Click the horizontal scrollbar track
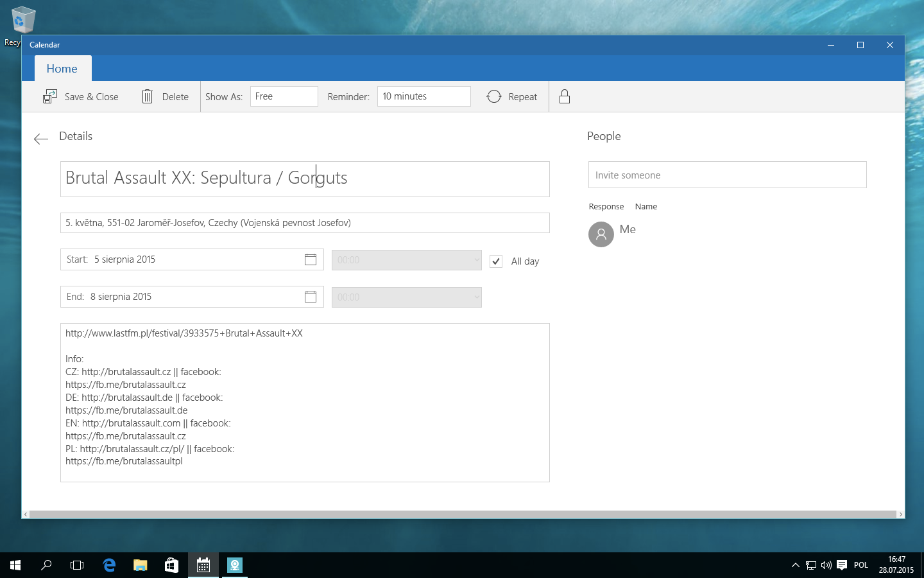Image resolution: width=924 pixels, height=578 pixels. [x=463, y=514]
